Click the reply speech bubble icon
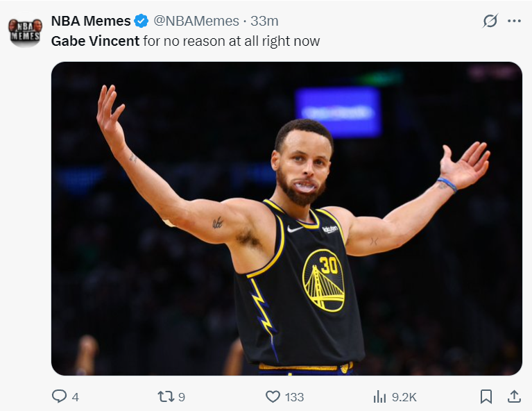The image size is (532, 411). click(x=60, y=396)
